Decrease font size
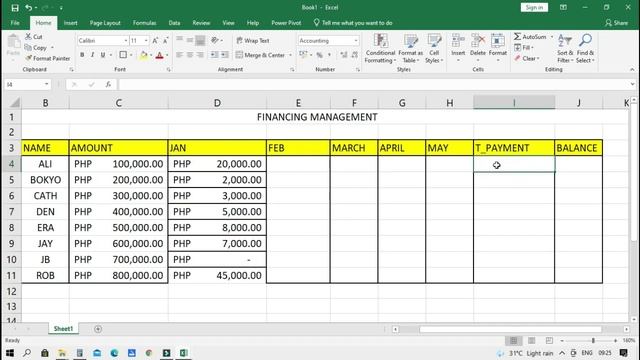 165,40
